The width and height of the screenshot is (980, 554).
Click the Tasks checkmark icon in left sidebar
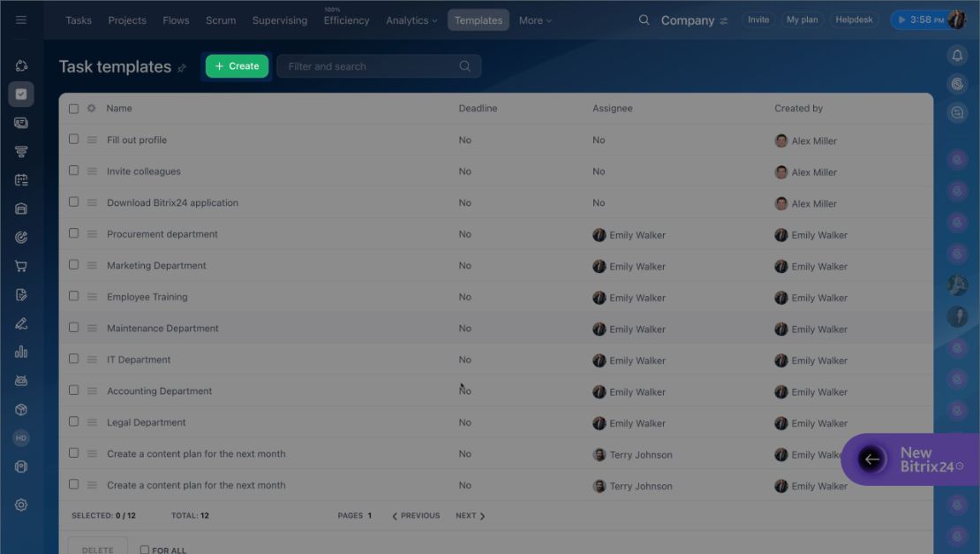20,94
